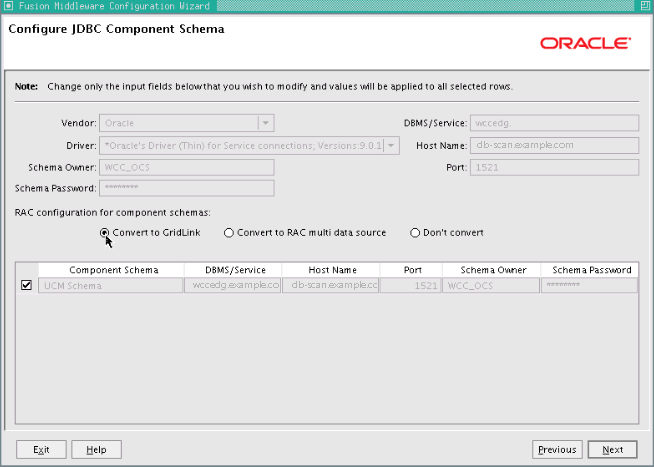
Task: Open Help for this wizard page
Action: coord(96,449)
